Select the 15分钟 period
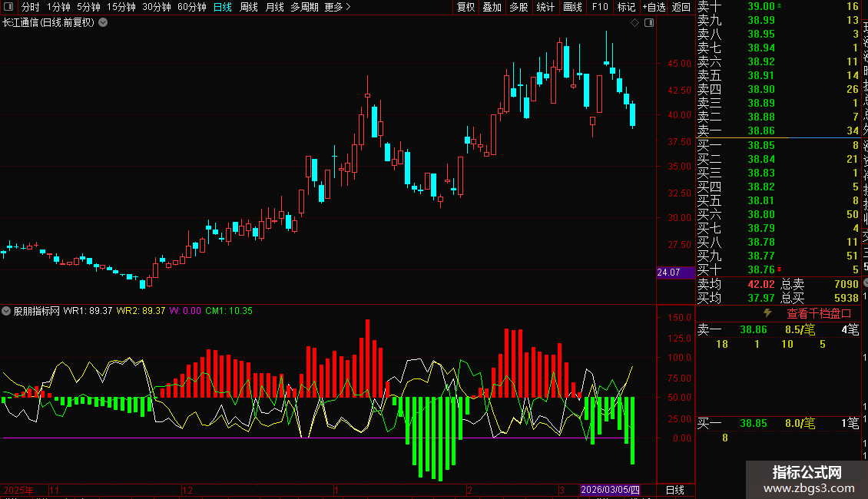 [121, 7]
